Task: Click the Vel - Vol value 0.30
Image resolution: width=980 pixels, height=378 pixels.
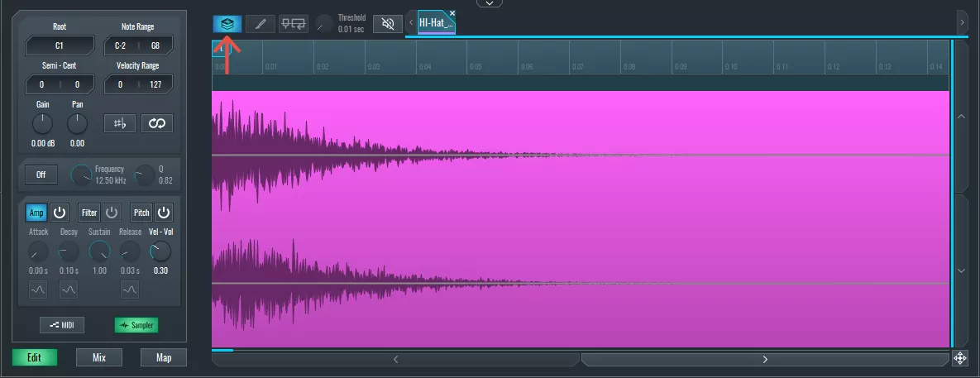Action: 160,270
